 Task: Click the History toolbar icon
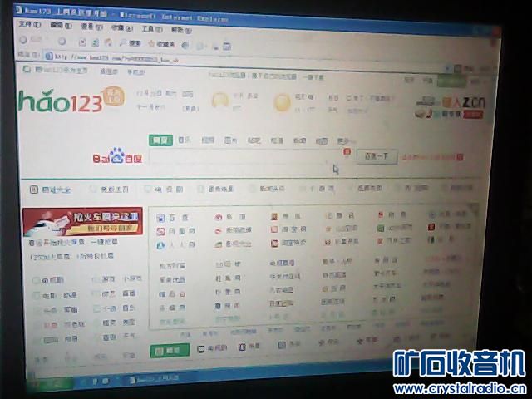click(x=185, y=45)
